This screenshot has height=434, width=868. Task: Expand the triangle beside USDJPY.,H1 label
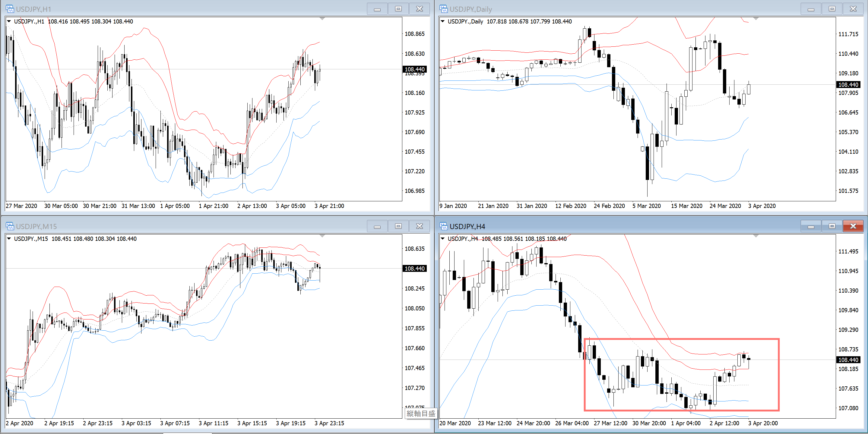pos(9,21)
